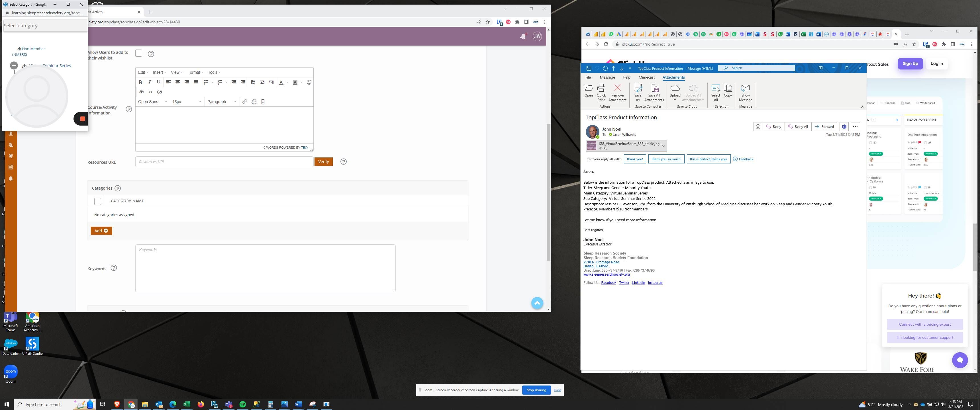980x410 pixels.
Task: Expand the Upload dropdown in Outlook ribbon
Action: 675,100
